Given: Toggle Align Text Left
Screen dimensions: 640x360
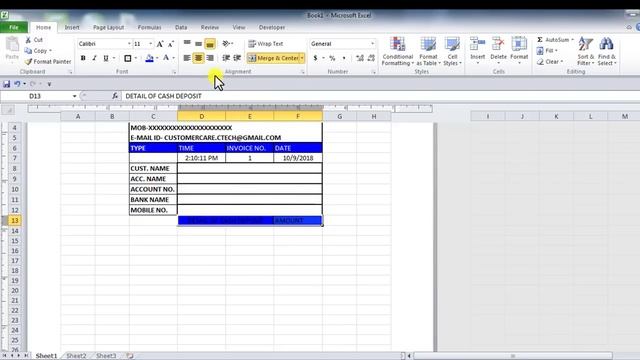Looking at the screenshot, I should click(187, 58).
